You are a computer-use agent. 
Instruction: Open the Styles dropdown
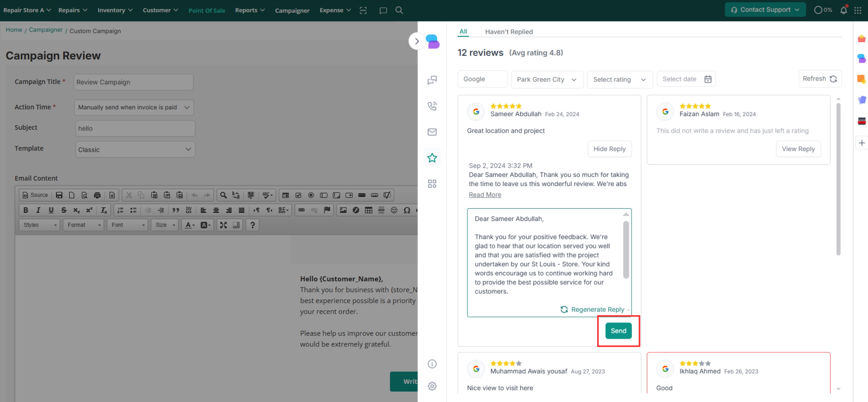(x=39, y=225)
